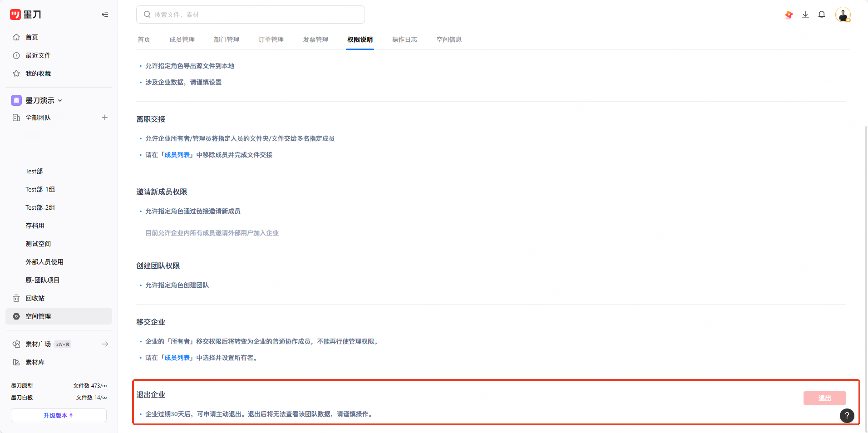
Task: Open 成员列表 link under 移交企业
Action: 177,358
